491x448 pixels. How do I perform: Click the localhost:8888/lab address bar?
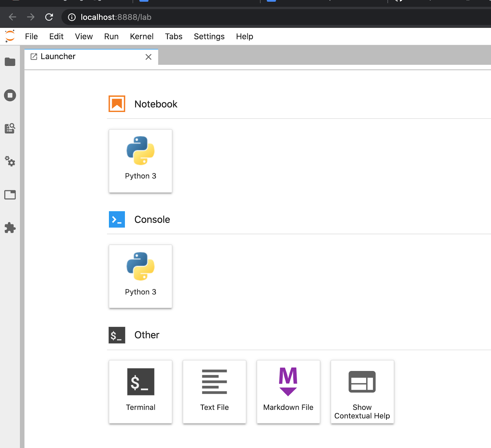tap(276, 17)
